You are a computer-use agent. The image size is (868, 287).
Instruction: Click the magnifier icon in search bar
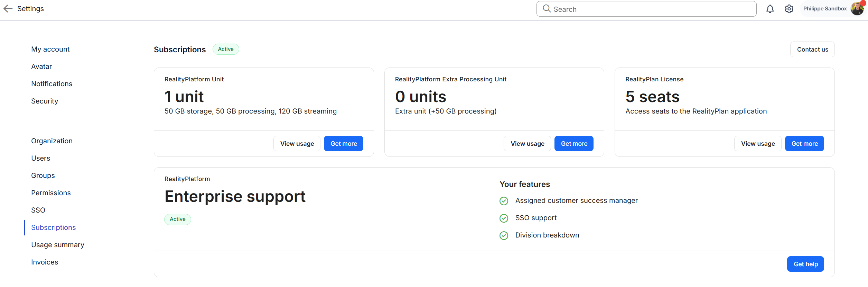tap(547, 9)
